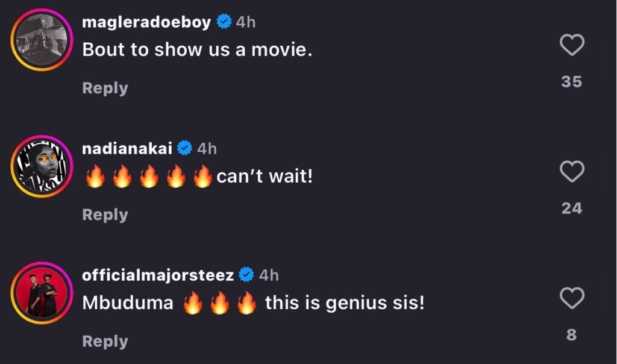Open the magleradoeboy username link
The height and width of the screenshot is (364, 617).
(146, 22)
